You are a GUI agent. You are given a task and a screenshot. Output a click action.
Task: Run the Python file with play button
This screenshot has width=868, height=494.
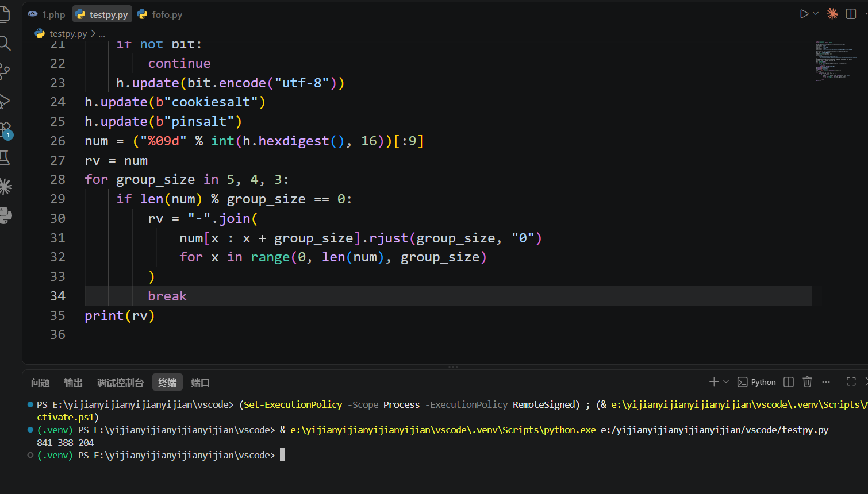tap(804, 14)
